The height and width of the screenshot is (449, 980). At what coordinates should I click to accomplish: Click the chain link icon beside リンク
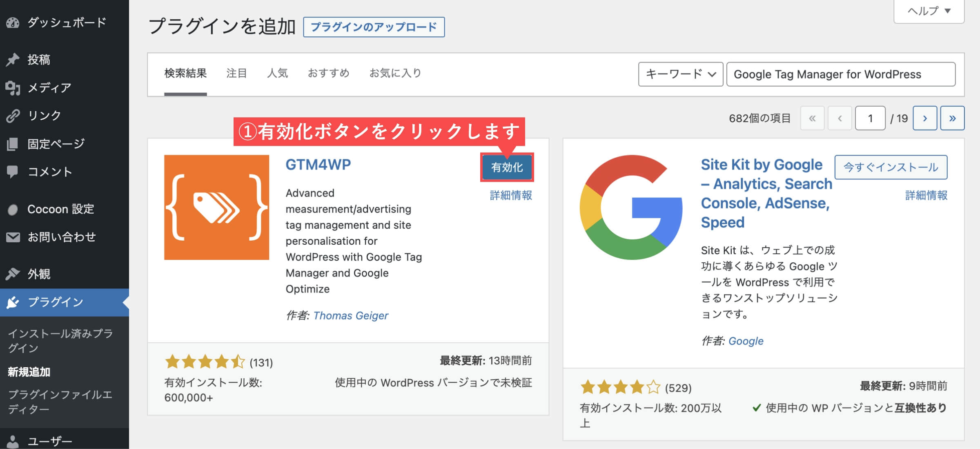click(13, 116)
